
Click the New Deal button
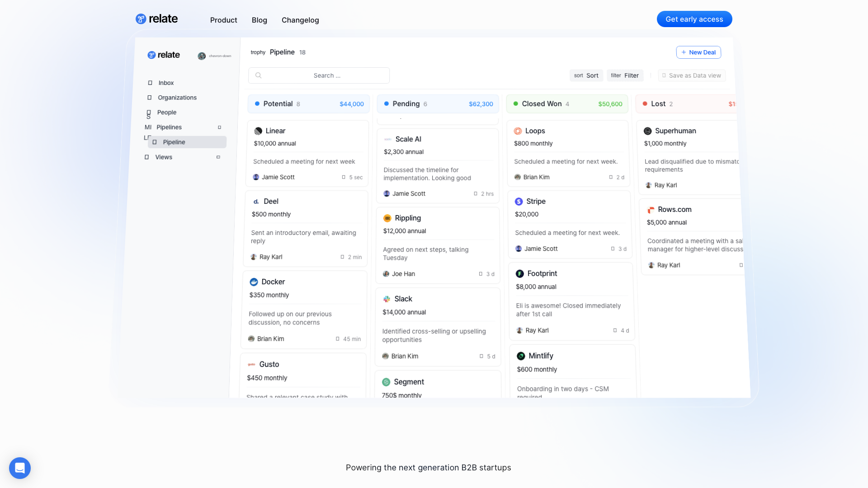pyautogui.click(x=698, y=52)
